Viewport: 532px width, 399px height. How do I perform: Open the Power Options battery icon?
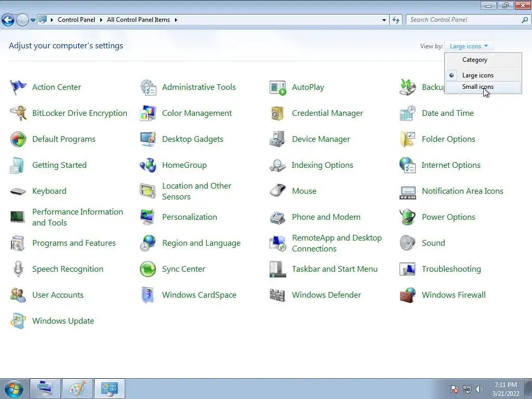pyautogui.click(x=408, y=217)
